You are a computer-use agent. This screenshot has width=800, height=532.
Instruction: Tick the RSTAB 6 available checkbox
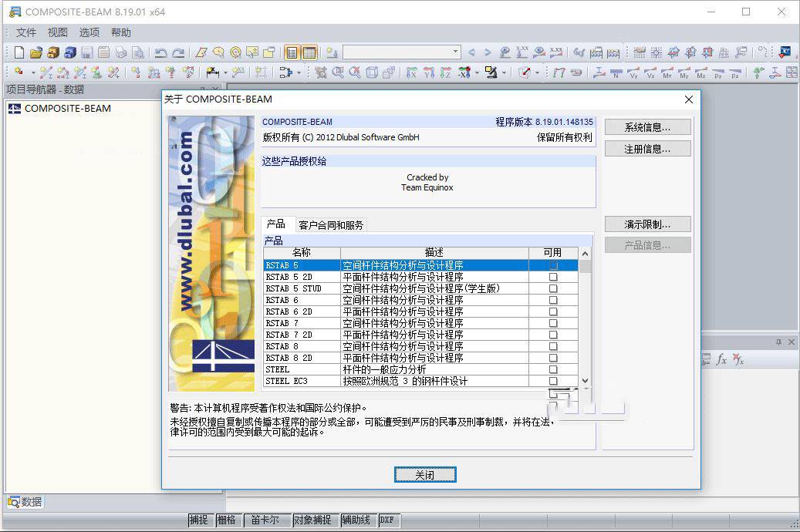point(552,300)
